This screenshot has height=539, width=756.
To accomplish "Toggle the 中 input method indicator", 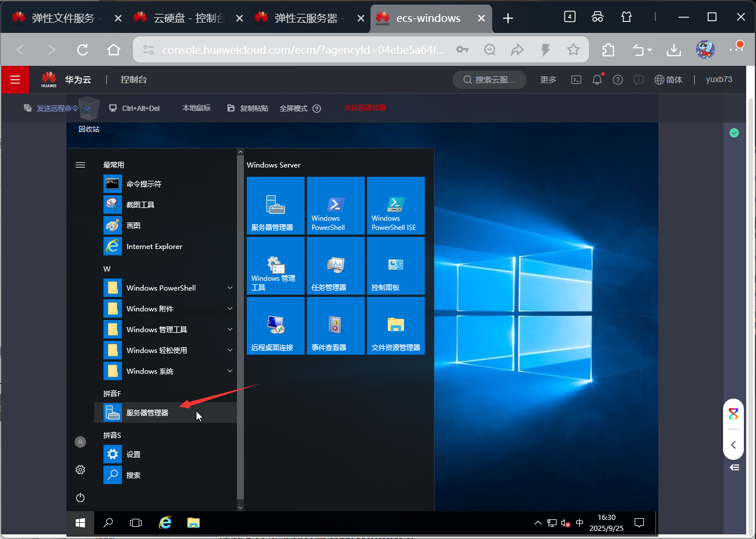I will 579,523.
